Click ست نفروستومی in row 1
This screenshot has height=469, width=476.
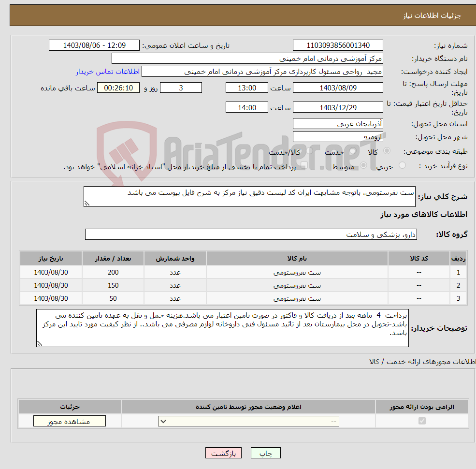pos(297,273)
